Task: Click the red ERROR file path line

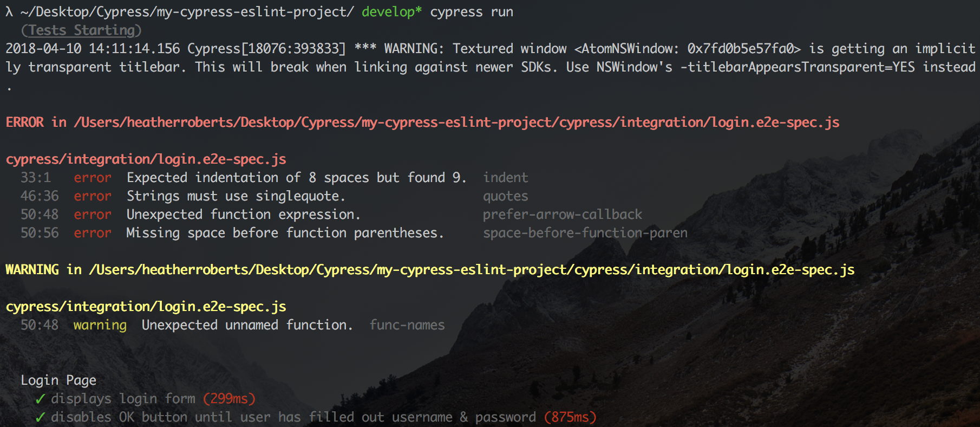Action: 422,122
